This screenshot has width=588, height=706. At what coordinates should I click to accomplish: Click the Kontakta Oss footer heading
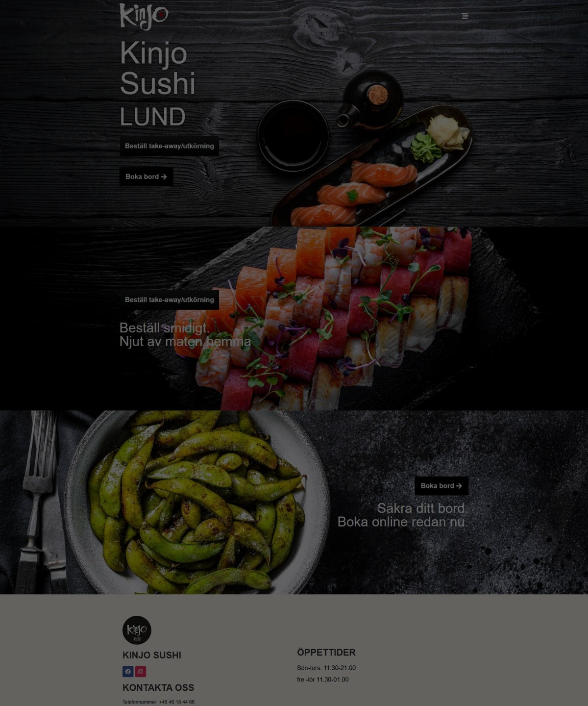pyautogui.click(x=158, y=688)
